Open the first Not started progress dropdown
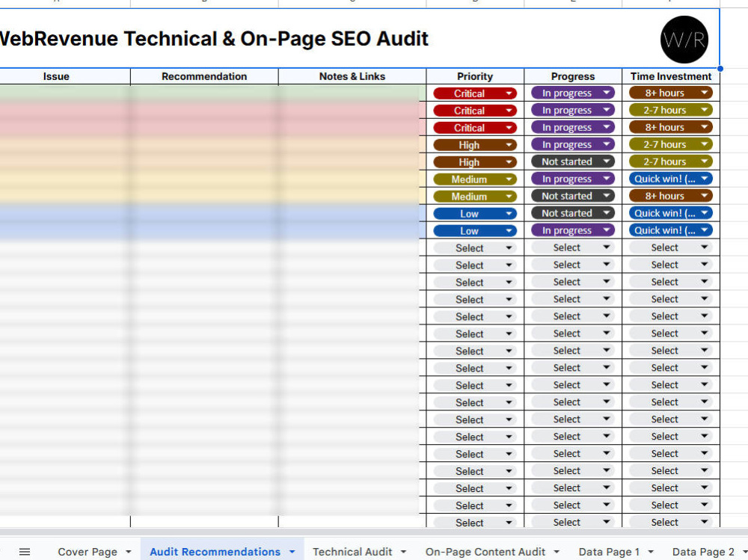 point(573,161)
